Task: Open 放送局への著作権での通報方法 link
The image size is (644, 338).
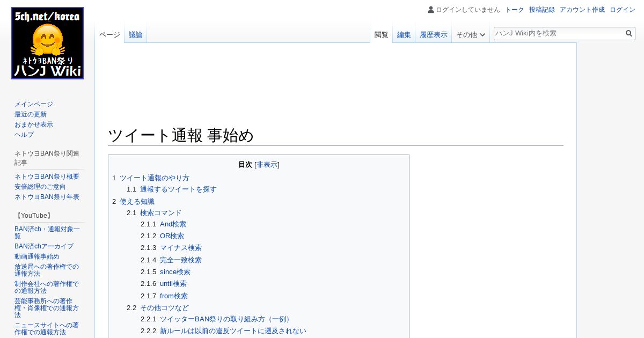Action: click(x=47, y=270)
